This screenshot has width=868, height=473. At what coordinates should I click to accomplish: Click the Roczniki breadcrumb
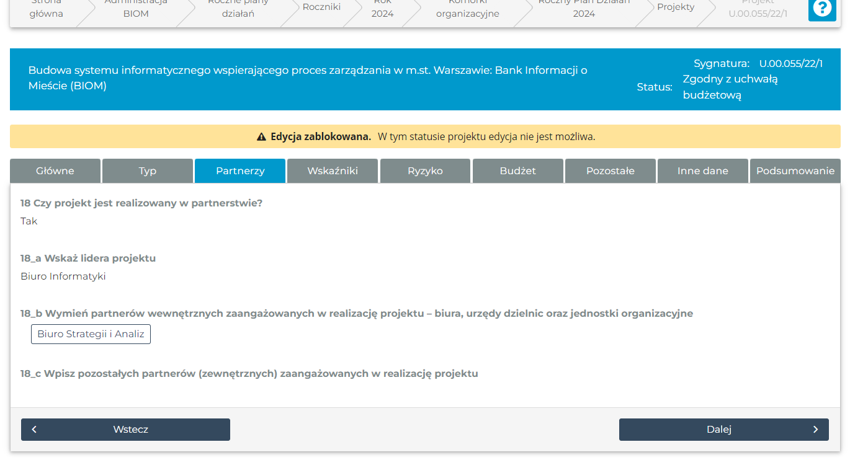point(321,7)
